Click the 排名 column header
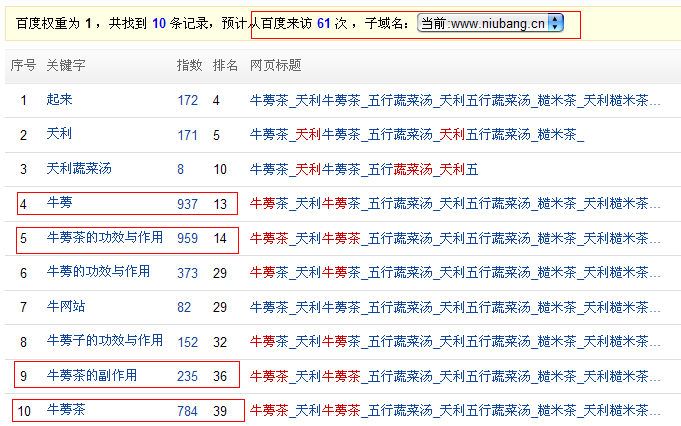681x426 pixels. click(225, 66)
